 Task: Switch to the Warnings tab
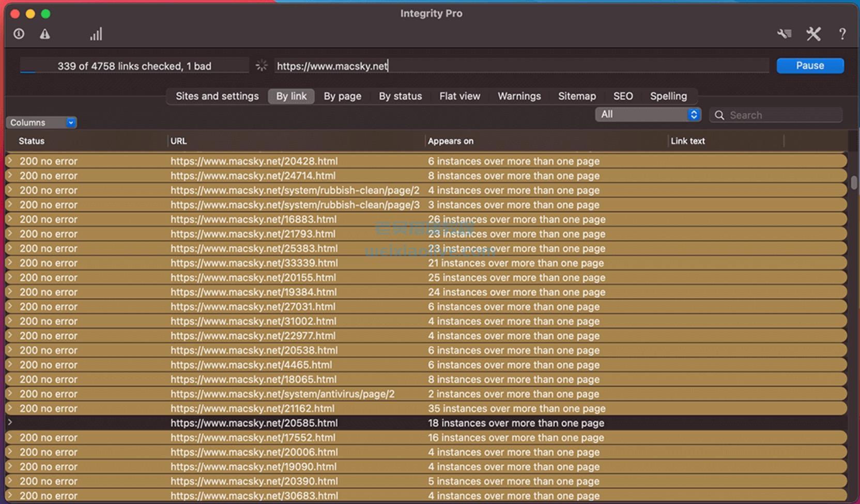(x=519, y=96)
